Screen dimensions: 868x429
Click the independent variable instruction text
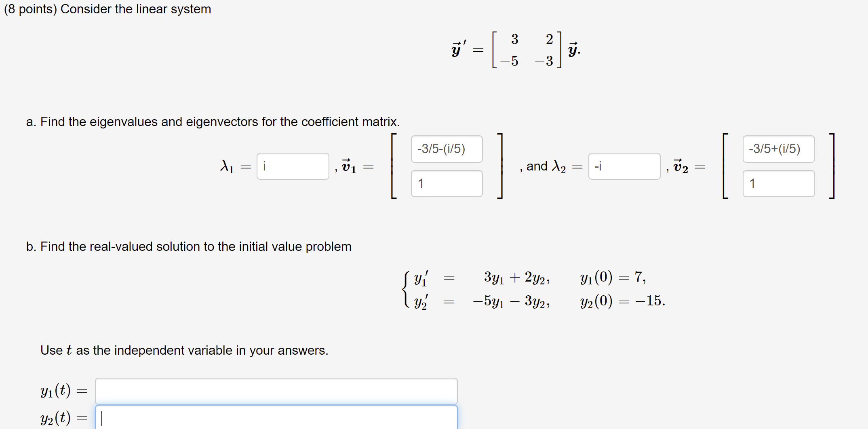[x=184, y=350]
